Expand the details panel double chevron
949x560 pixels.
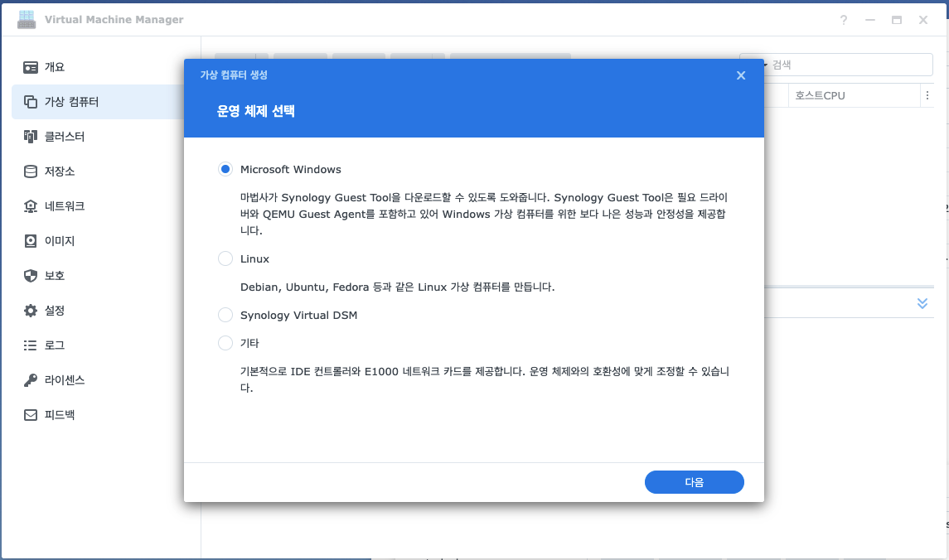(x=922, y=303)
